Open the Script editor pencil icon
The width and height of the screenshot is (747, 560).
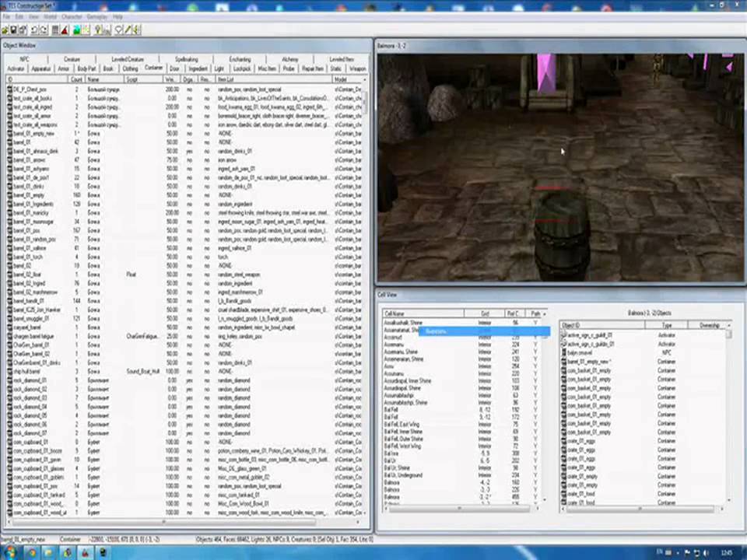pyautogui.click(x=127, y=30)
